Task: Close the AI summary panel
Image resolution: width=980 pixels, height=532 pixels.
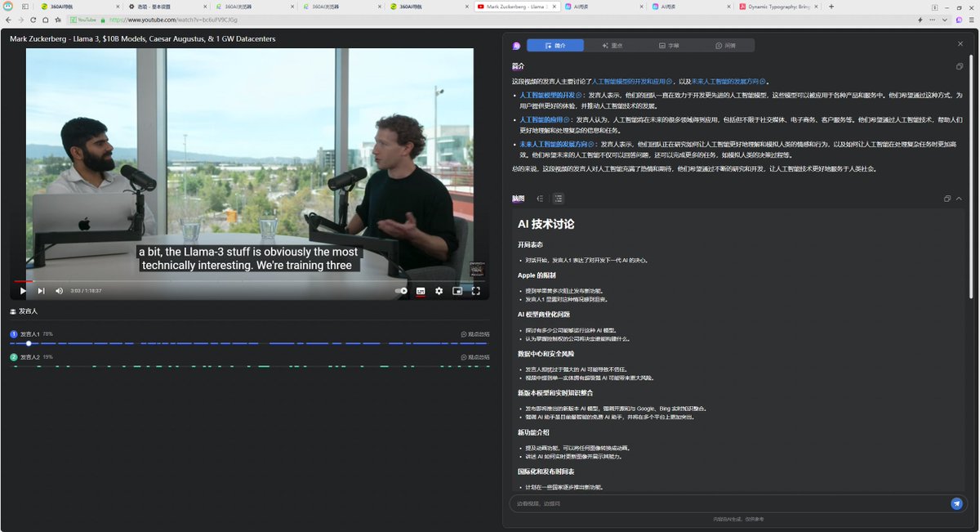Action: (x=960, y=43)
